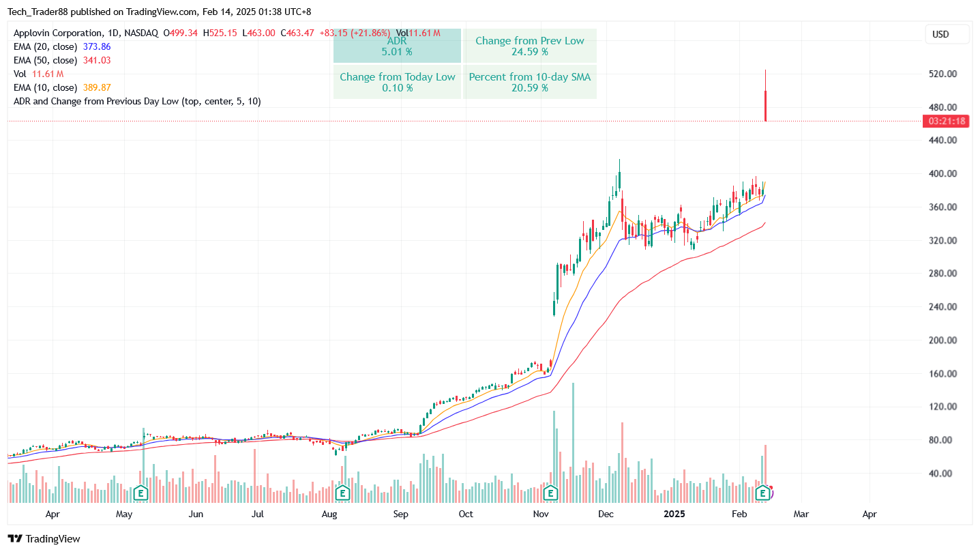The image size is (980, 552).
Task: Click the Sep label on time axis
Action: click(x=400, y=514)
